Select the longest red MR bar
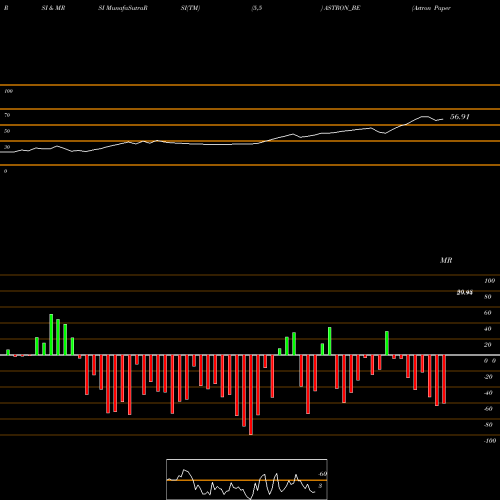The image size is (500, 500). pos(251,395)
